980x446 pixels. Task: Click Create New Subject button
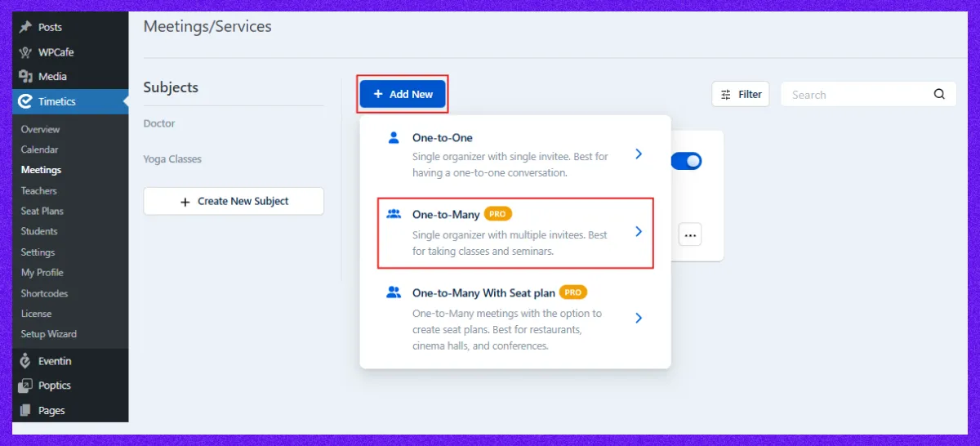[234, 201]
